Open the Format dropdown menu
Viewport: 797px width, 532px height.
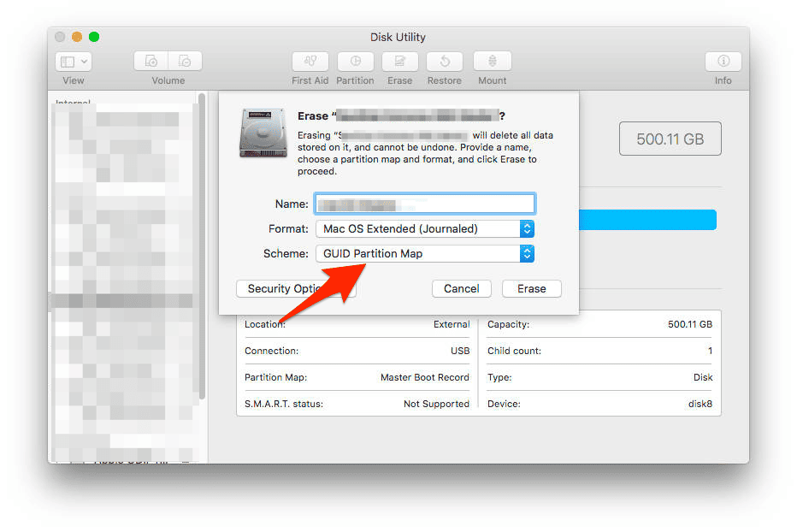[x=425, y=228]
